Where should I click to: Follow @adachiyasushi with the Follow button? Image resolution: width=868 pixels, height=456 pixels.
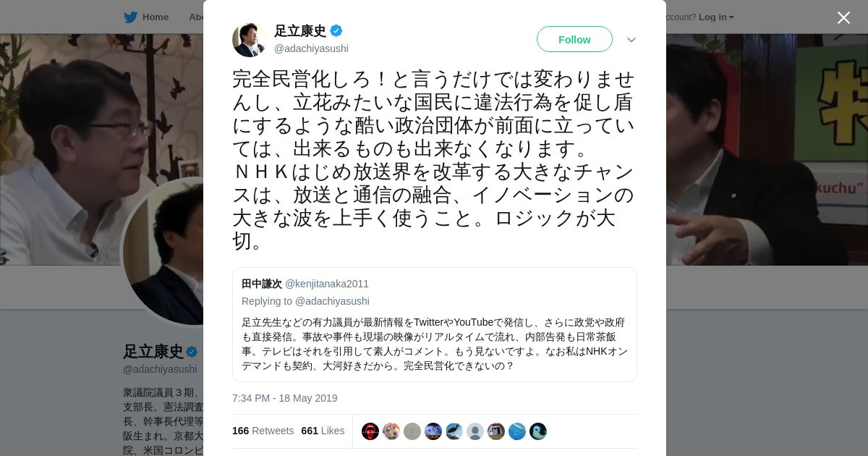tap(574, 39)
